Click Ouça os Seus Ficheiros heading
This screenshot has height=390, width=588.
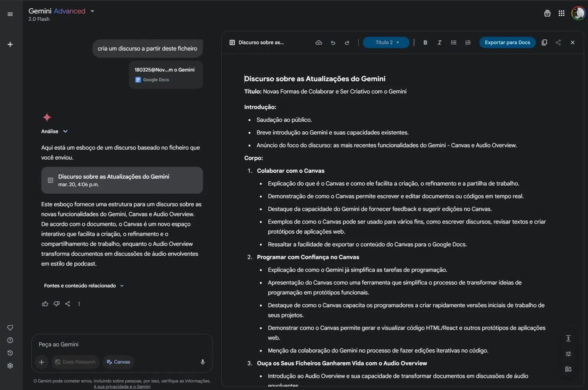[342, 363]
